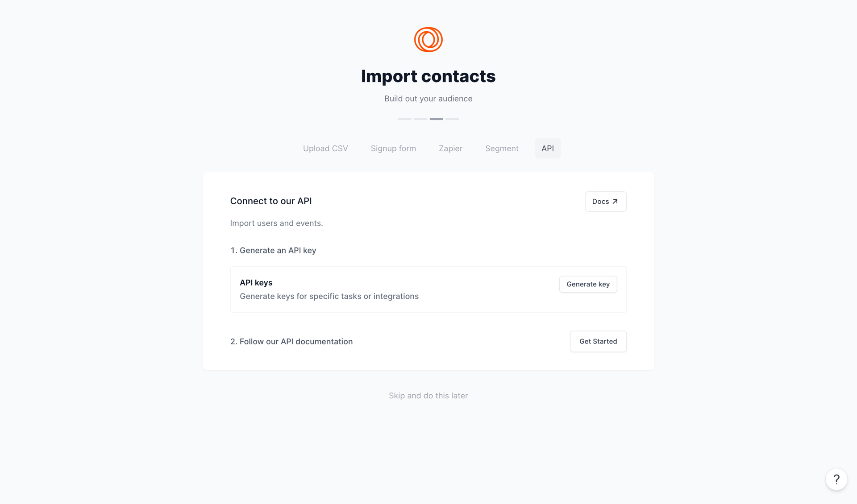Switch to the Upload CSV tab

click(325, 148)
